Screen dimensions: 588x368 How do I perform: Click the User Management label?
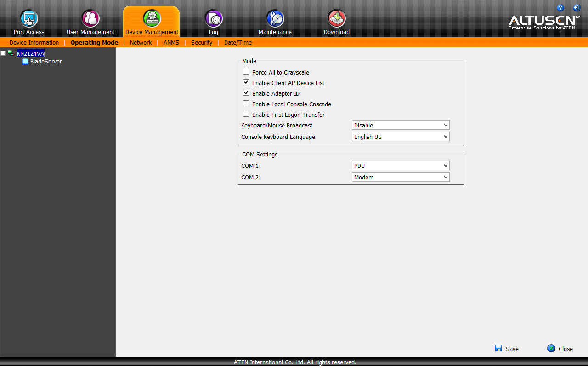[90, 32]
